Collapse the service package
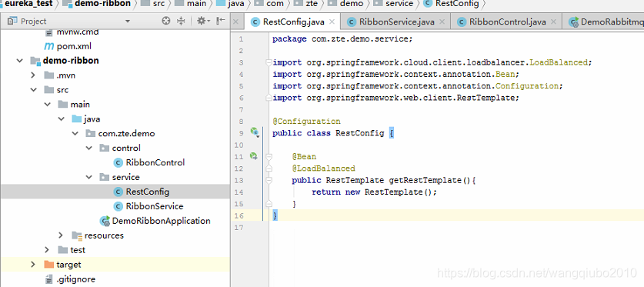Viewport: 644px width, 287px height. coord(89,177)
